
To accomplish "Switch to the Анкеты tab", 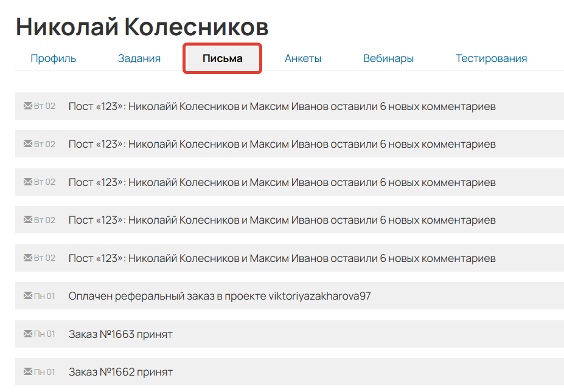I will pyautogui.click(x=302, y=58).
